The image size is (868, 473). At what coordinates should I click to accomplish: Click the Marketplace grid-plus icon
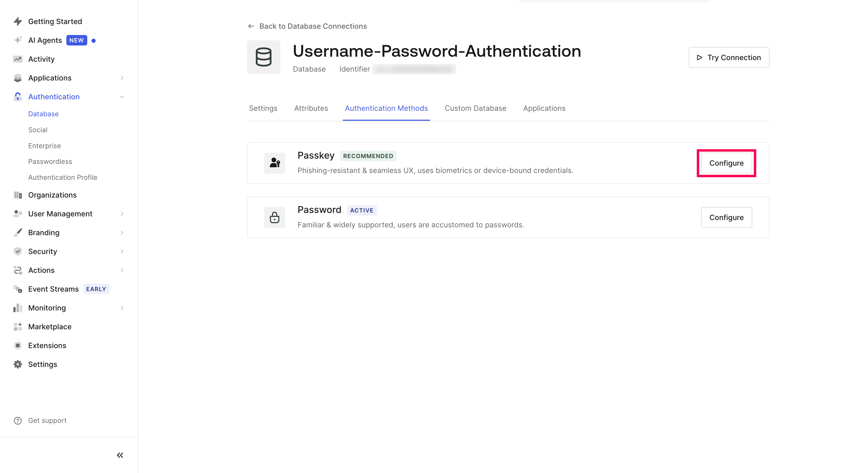click(x=18, y=326)
